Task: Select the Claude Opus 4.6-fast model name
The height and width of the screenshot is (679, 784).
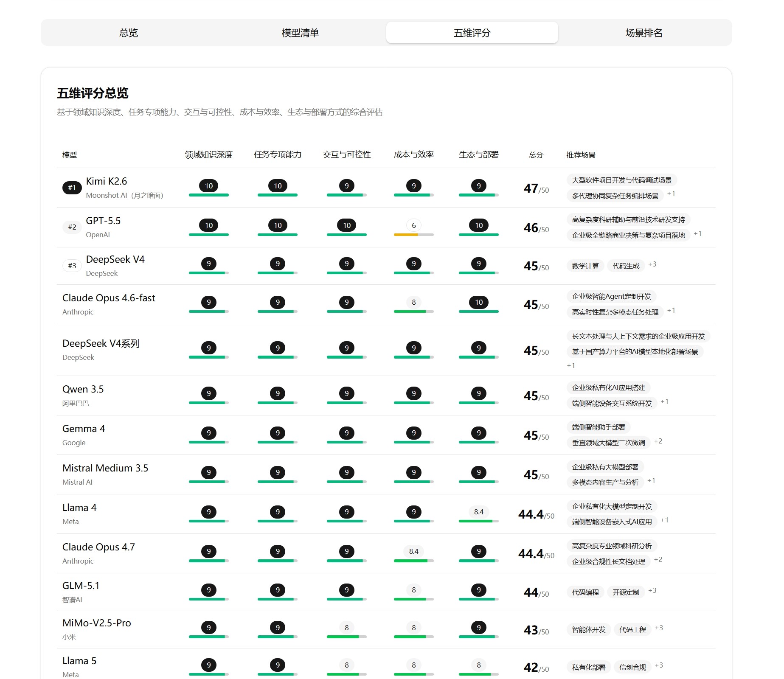Action: pos(109,298)
